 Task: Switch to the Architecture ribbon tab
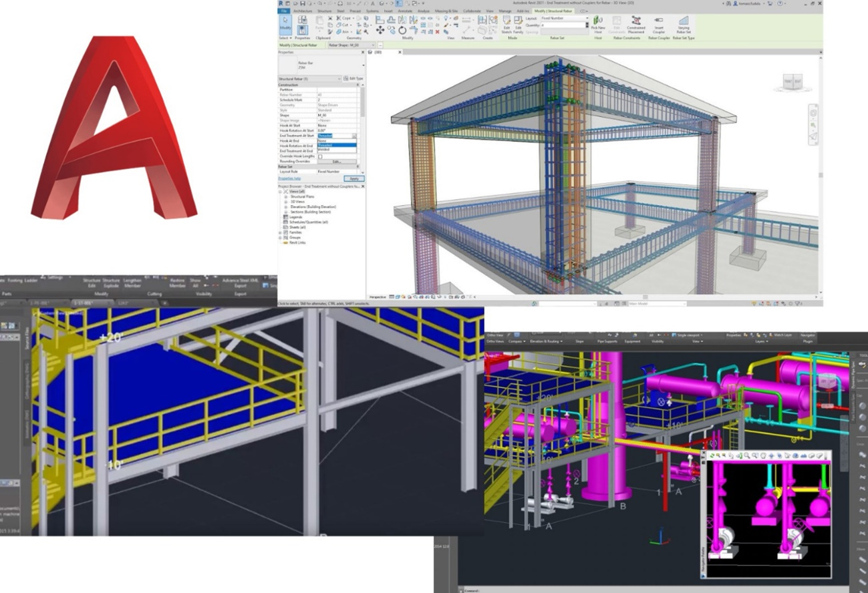303,11
